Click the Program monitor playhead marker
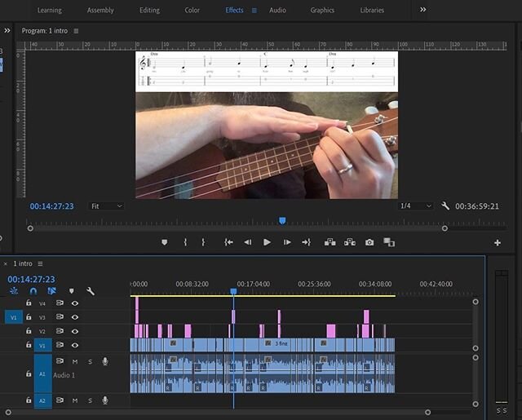 282,221
